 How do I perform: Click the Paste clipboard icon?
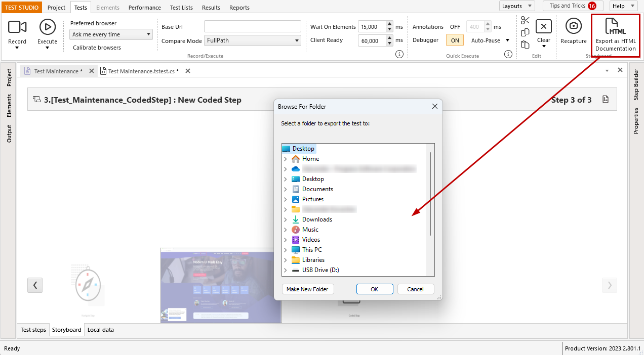(525, 45)
